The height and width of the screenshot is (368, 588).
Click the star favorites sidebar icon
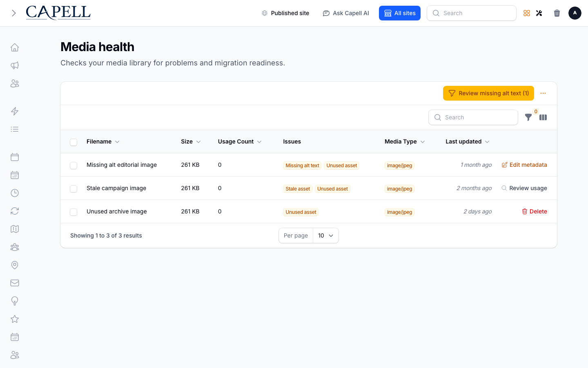coord(15,319)
